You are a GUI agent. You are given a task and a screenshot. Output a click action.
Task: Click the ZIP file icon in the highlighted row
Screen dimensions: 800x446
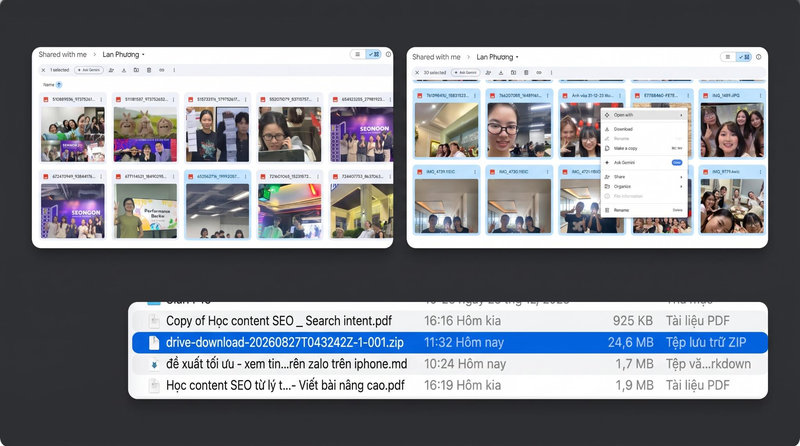point(154,343)
